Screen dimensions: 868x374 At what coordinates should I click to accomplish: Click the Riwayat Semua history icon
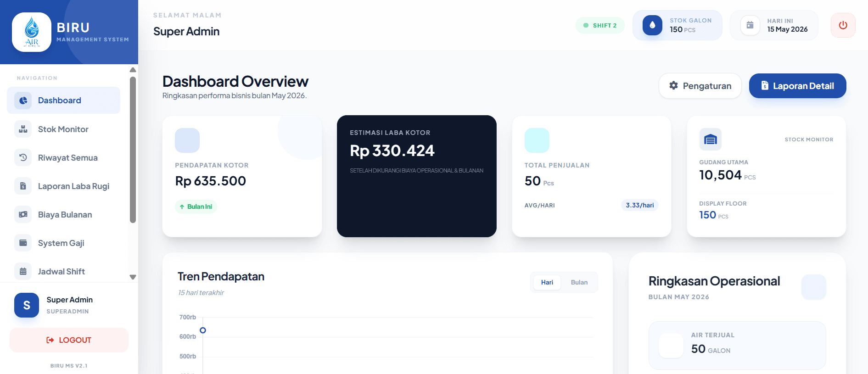coord(23,157)
